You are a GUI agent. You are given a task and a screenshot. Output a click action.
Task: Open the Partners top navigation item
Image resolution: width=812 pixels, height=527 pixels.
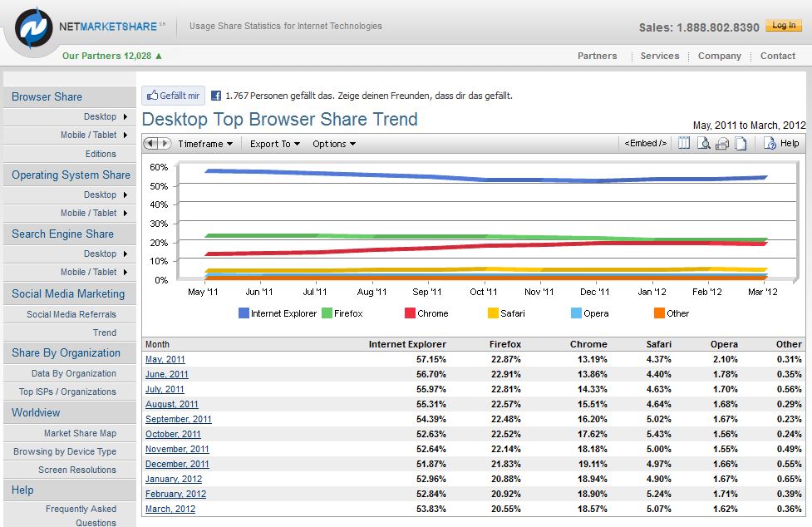coord(597,56)
